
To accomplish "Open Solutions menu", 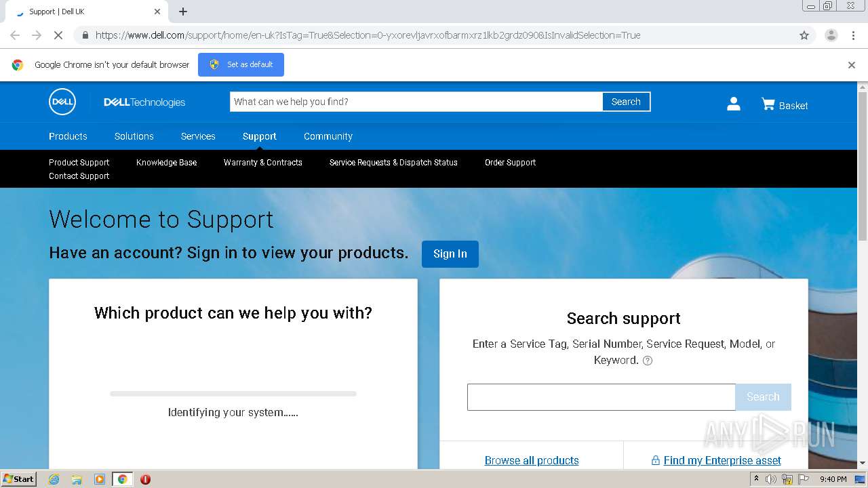I will coord(134,136).
